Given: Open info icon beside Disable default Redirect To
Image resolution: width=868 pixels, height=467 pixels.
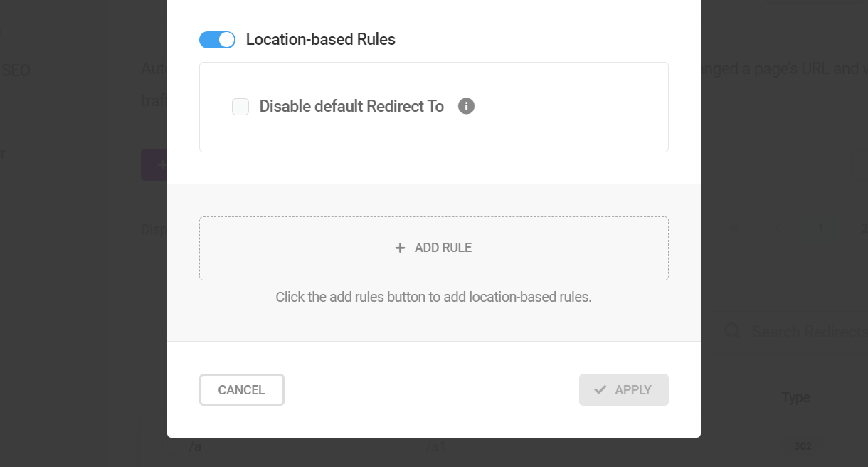Looking at the screenshot, I should click(x=466, y=106).
